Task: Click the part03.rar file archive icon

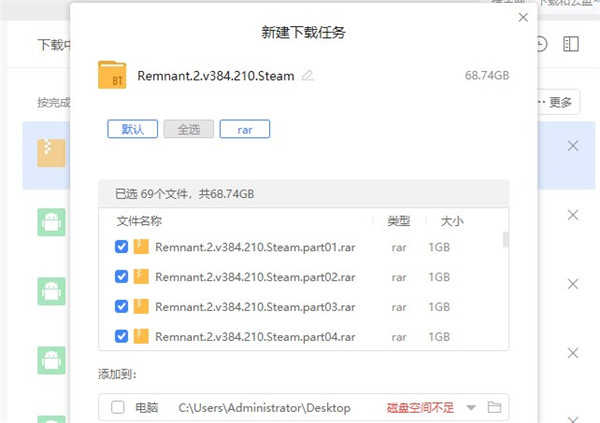Action: [141, 306]
